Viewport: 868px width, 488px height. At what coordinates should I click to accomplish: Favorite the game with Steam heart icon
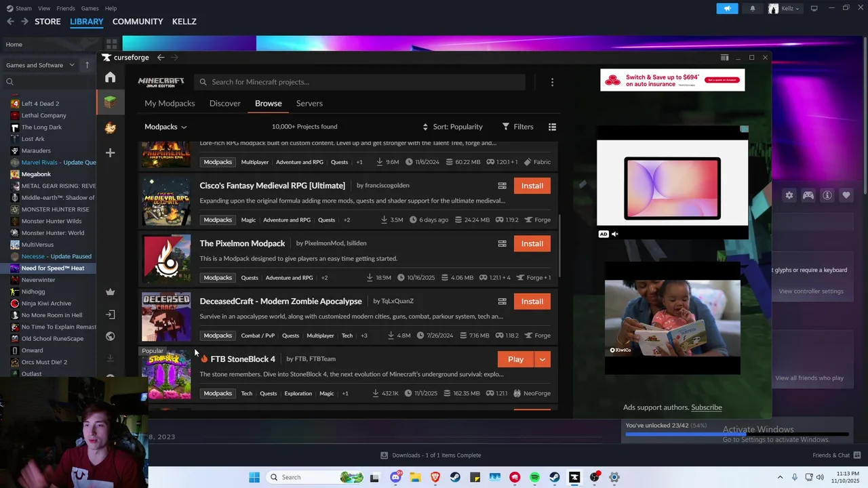point(846,195)
